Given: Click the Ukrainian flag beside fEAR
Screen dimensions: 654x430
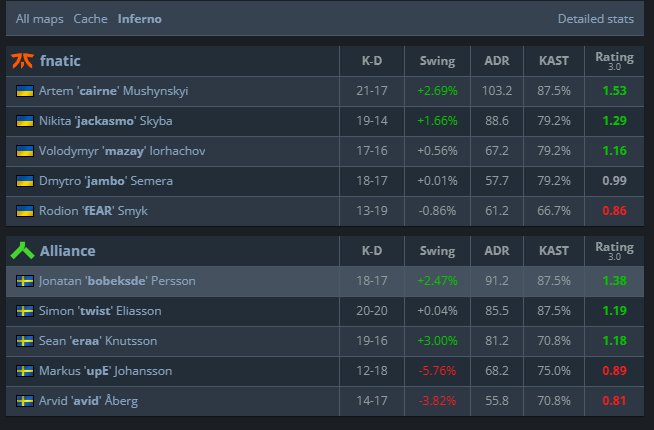Looking at the screenshot, I should pyautogui.click(x=25, y=211).
